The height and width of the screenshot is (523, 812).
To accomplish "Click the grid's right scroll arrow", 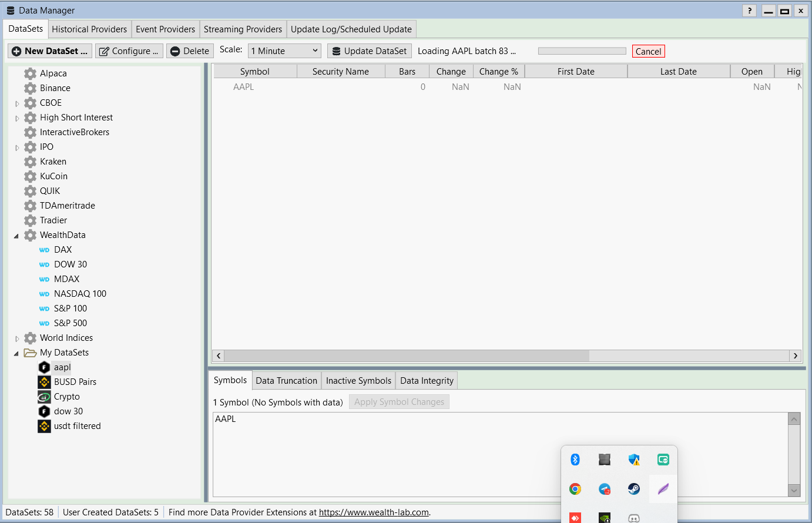I will 796,356.
